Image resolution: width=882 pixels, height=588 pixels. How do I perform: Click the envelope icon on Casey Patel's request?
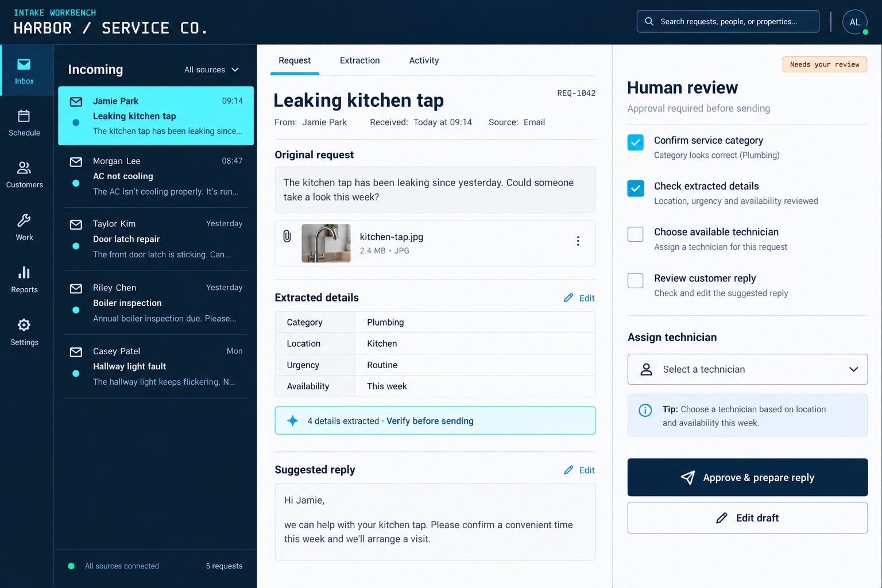pyautogui.click(x=76, y=352)
